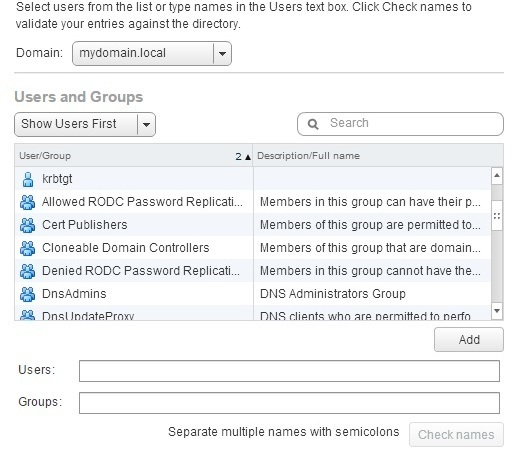Click the Check names button
Screen dimensions: 522x450
(x=456, y=435)
